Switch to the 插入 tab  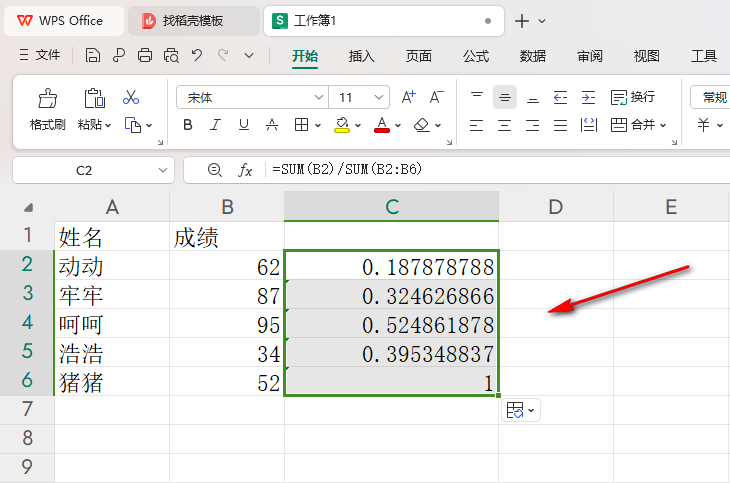362,56
